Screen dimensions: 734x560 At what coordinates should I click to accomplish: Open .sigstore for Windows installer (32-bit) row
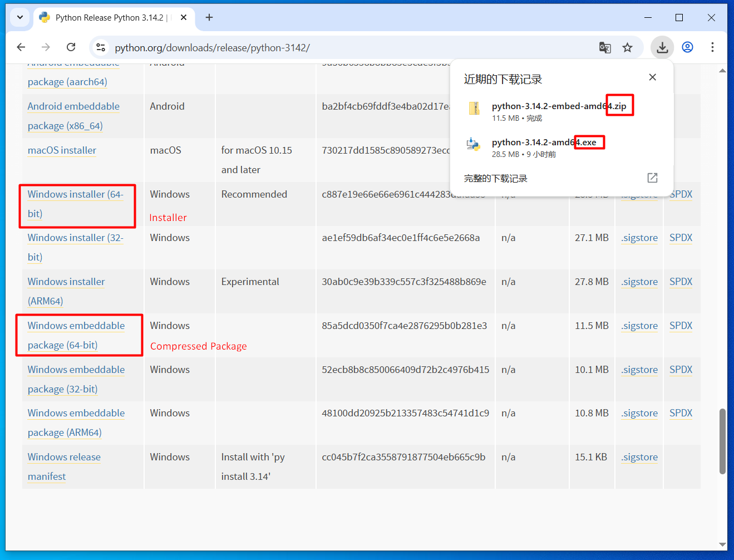[x=639, y=238]
